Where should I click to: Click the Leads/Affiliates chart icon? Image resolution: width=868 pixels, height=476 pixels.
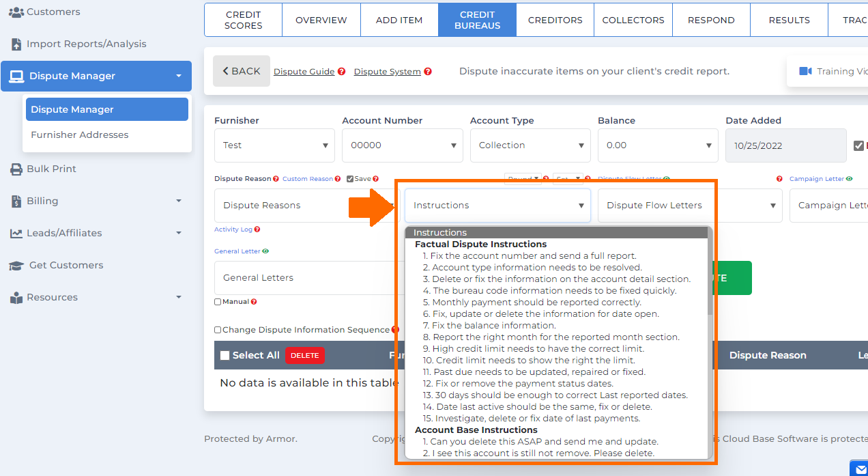16,233
